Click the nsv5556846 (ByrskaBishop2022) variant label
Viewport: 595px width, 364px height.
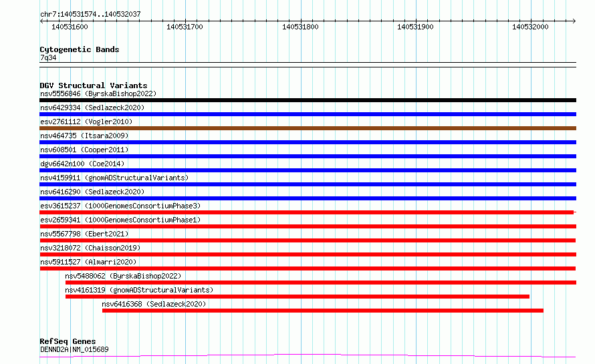[98, 94]
